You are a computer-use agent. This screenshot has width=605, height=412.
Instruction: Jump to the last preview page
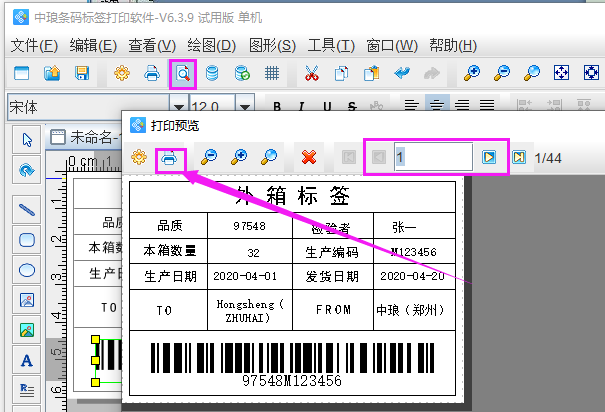[x=518, y=157]
